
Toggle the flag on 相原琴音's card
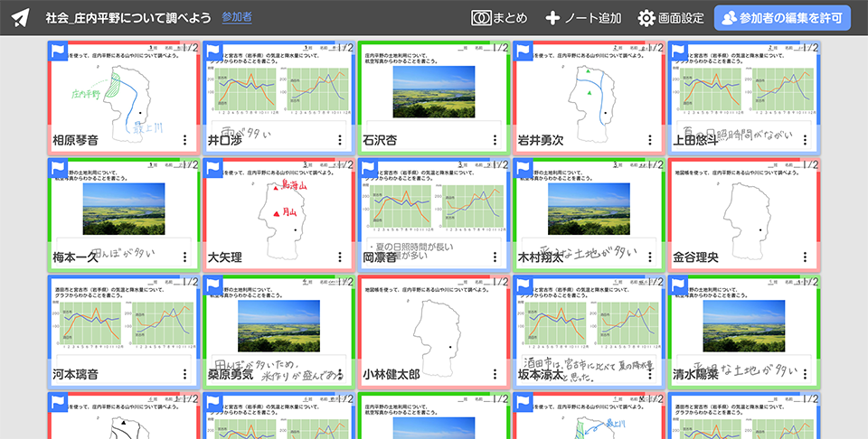pyautogui.click(x=60, y=53)
